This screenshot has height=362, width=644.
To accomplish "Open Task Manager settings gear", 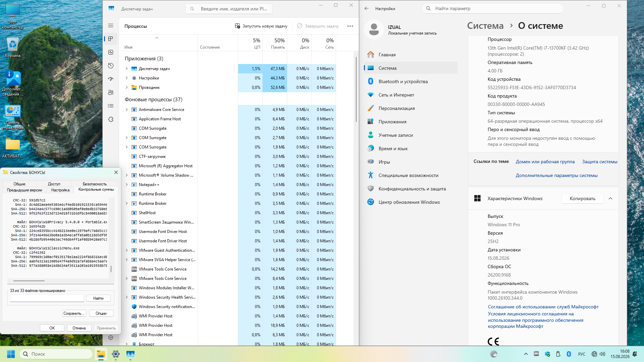I will (111, 338).
